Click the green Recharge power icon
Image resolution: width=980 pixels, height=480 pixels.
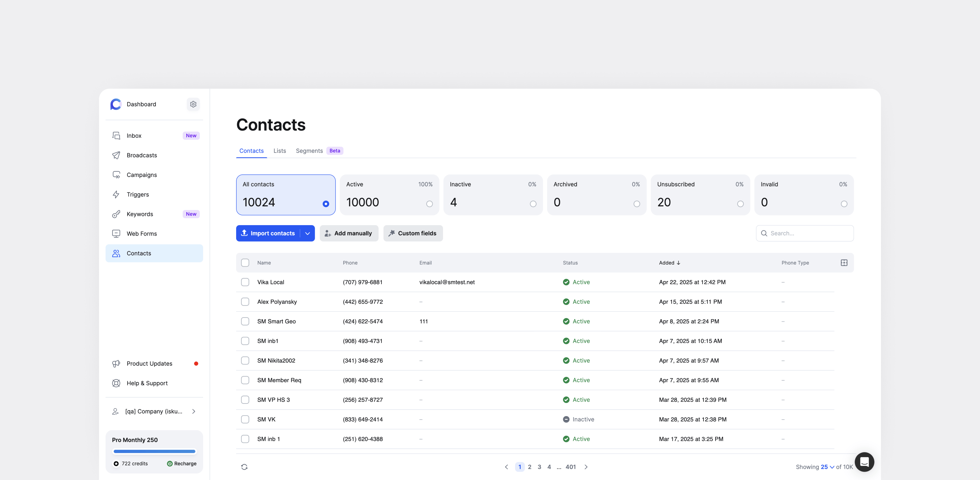coord(170,464)
